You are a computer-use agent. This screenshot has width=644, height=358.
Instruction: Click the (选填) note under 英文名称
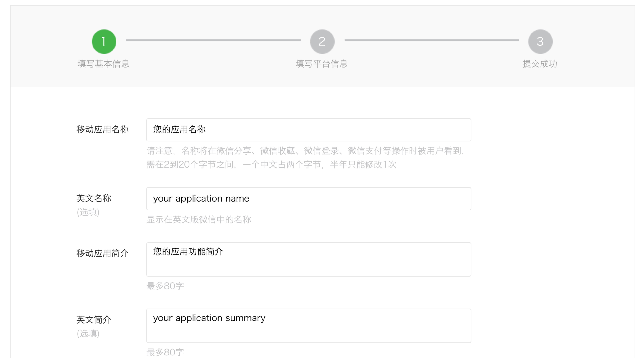[88, 212]
